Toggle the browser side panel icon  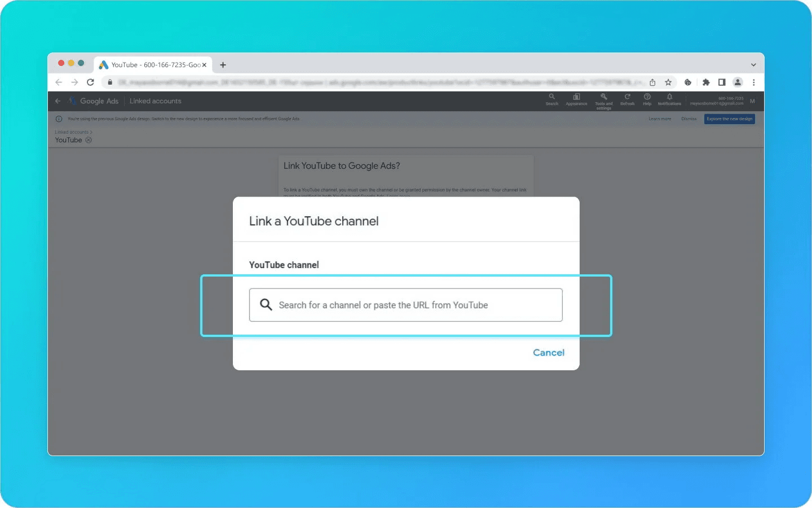[722, 82]
